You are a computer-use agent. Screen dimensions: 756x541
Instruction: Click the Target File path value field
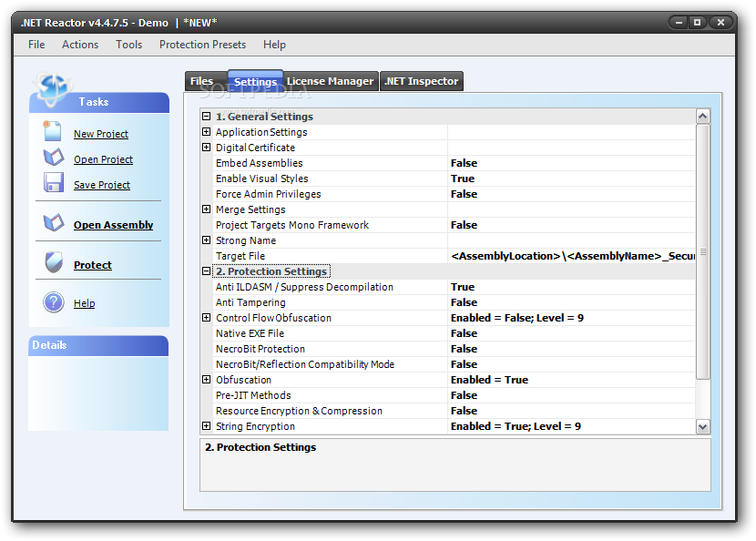tap(572, 256)
